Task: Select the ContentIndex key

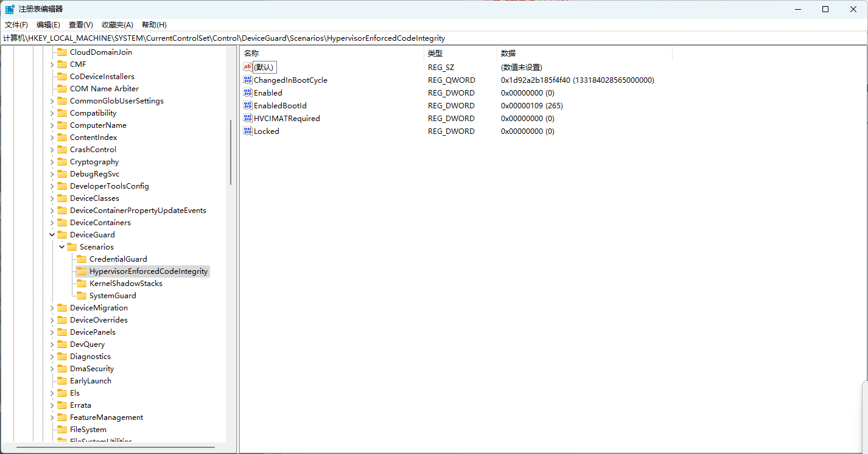Action: [93, 137]
